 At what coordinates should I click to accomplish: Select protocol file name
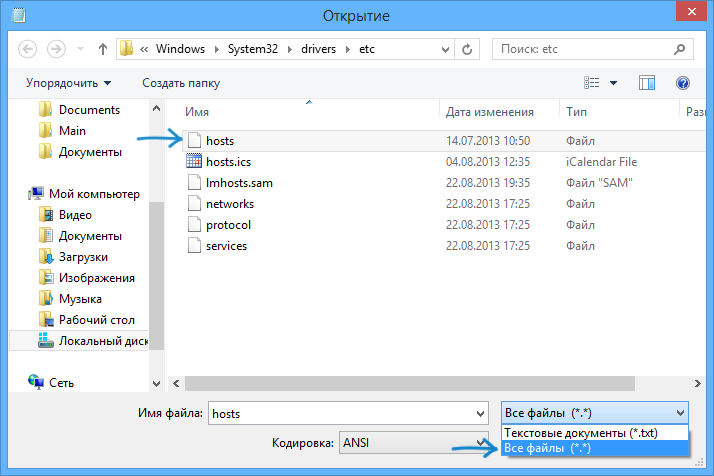point(229,225)
